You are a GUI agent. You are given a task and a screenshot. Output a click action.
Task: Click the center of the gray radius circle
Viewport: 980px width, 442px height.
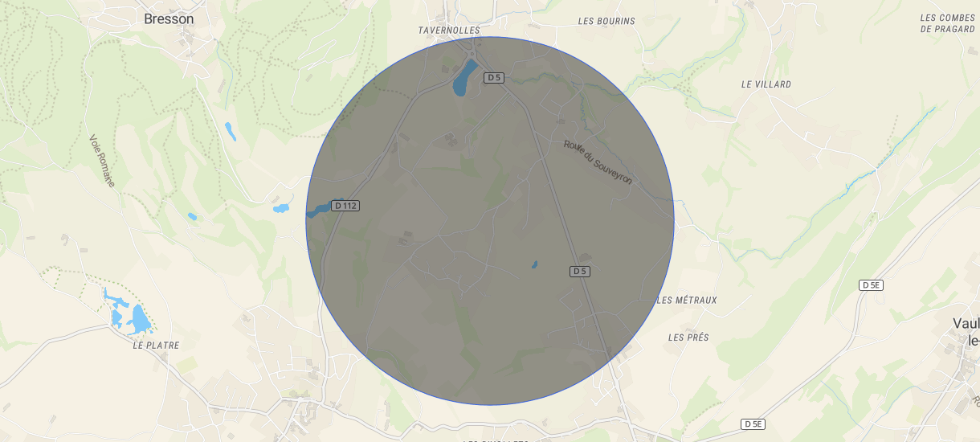pyautogui.click(x=490, y=221)
